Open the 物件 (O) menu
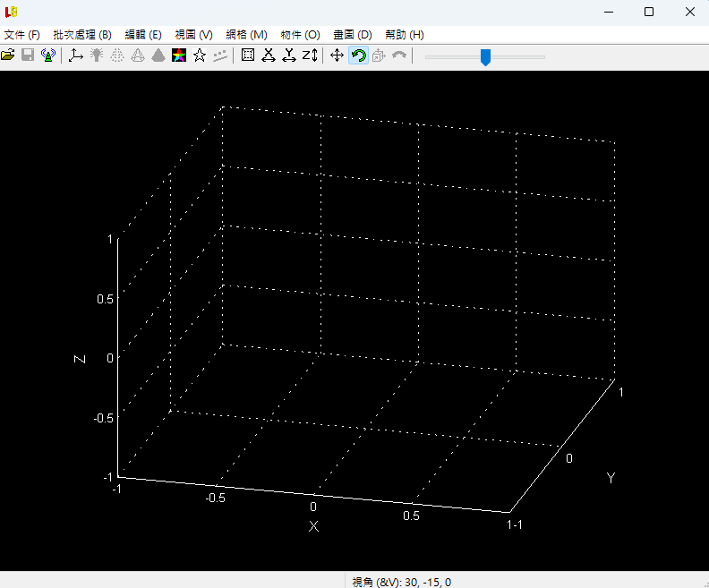 (300, 34)
